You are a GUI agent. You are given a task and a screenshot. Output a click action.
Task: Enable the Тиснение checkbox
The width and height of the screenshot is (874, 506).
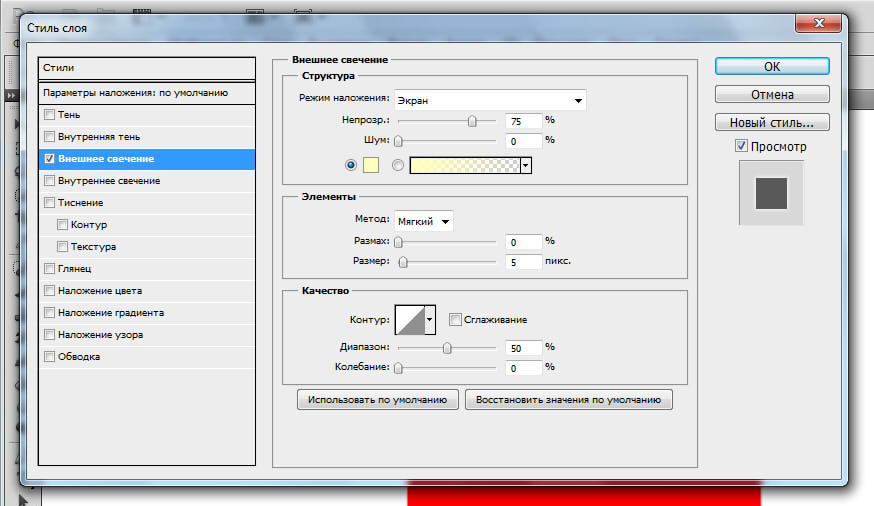pos(50,203)
